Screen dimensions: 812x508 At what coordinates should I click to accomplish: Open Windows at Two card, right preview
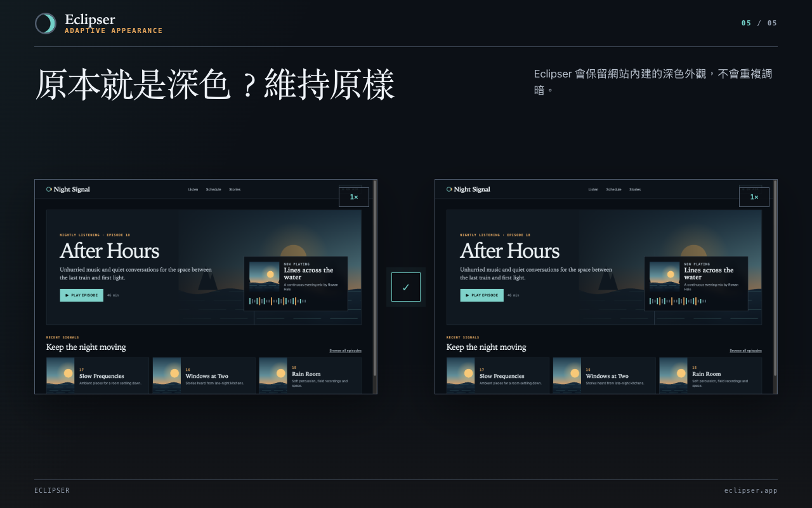(605, 375)
